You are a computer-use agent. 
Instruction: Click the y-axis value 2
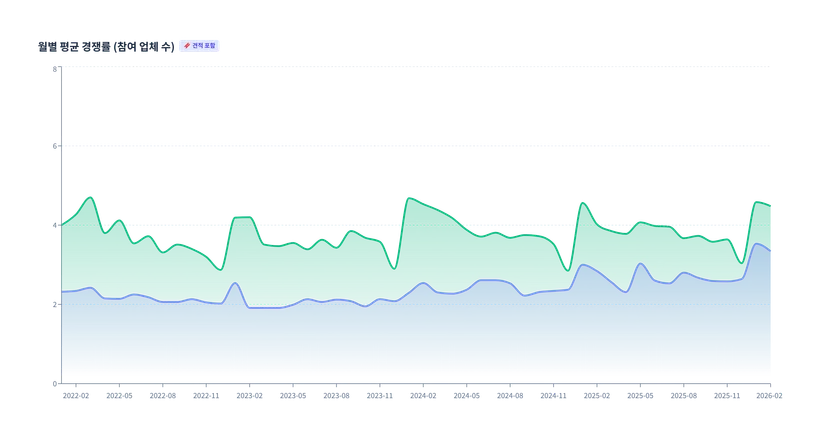pyautogui.click(x=55, y=305)
